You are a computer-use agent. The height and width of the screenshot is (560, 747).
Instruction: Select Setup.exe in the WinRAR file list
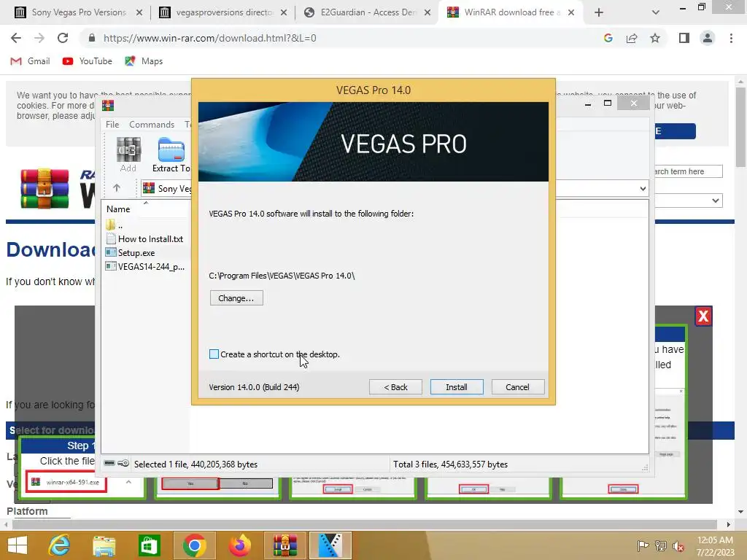131,253
